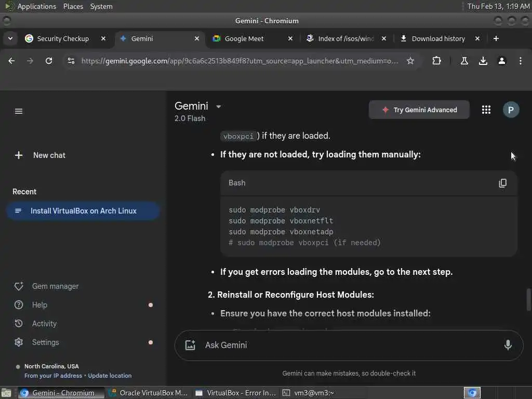Viewport: 532px width, 399px height.
Task: Open Activity in the sidebar
Action: pyautogui.click(x=35, y=323)
